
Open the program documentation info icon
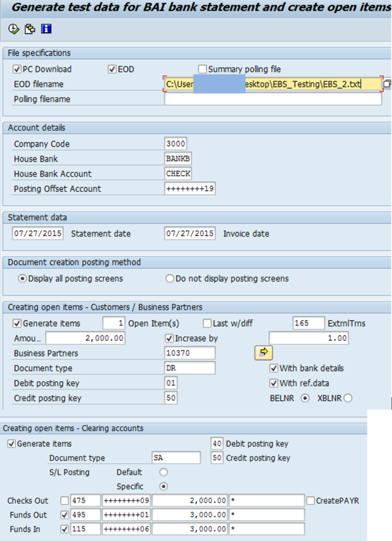coord(46,29)
